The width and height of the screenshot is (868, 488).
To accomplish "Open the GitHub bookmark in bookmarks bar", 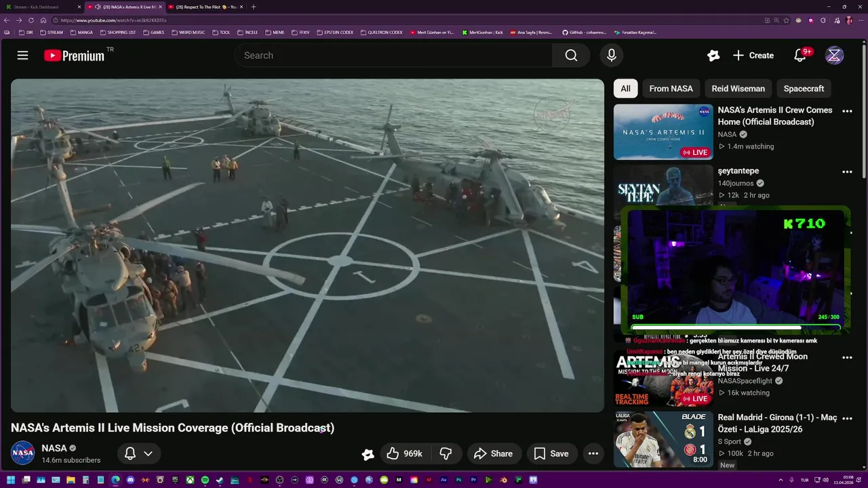I will 584,33.
